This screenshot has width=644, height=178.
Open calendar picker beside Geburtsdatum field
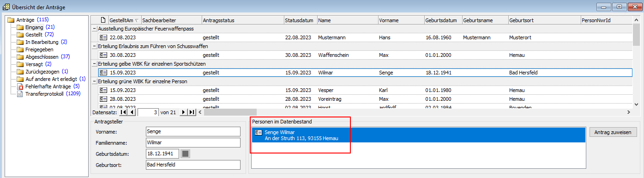coord(185,153)
